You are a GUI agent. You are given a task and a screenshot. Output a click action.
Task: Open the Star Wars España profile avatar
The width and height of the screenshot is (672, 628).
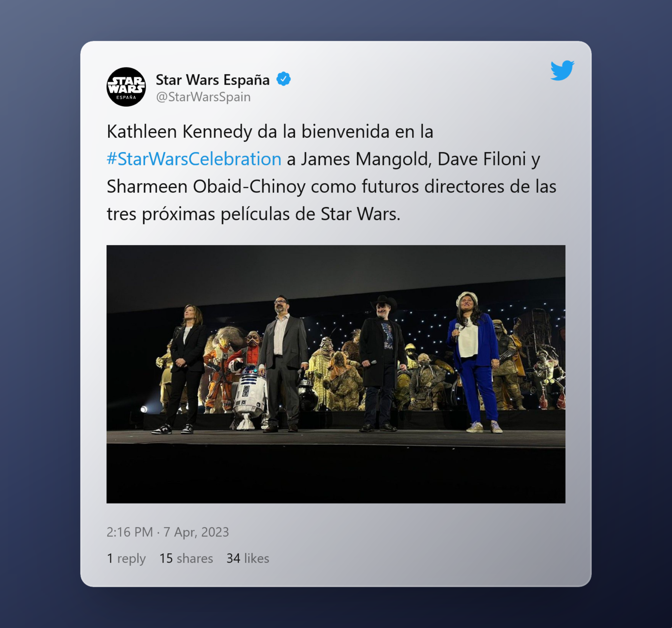(126, 87)
